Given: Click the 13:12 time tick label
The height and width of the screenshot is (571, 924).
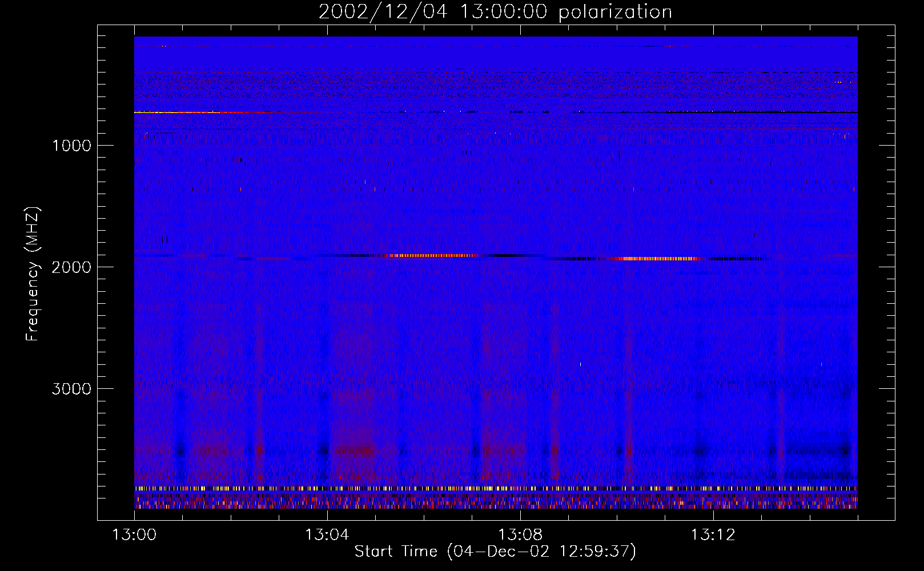Looking at the screenshot, I should (x=713, y=535).
